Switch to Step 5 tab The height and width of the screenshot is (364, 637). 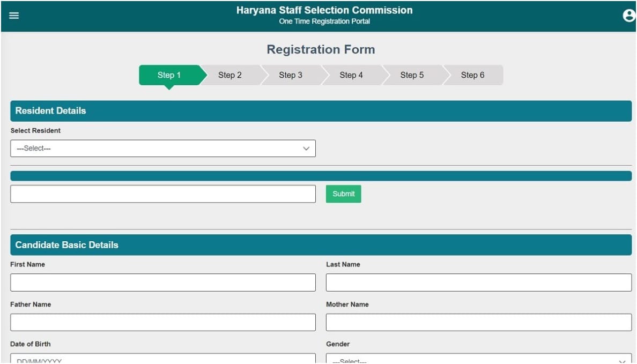pyautogui.click(x=412, y=75)
